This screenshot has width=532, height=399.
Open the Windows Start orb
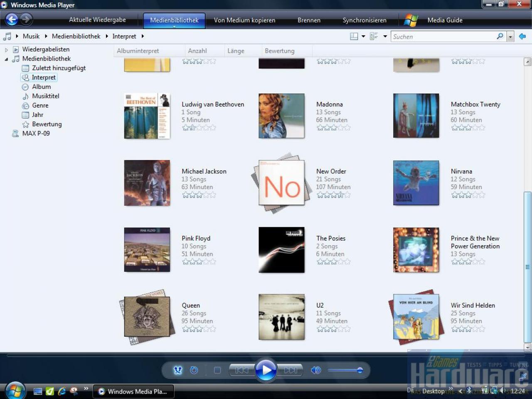click(15, 390)
